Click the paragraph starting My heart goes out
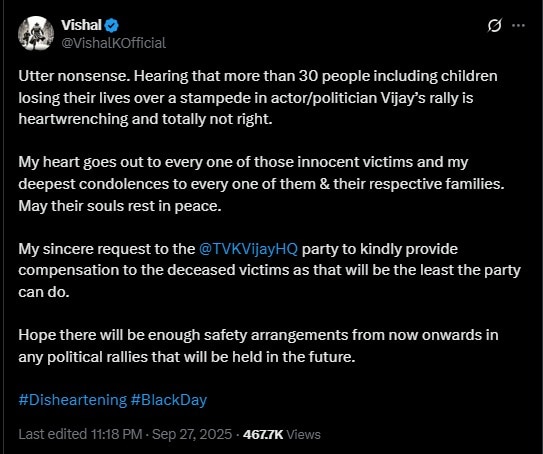543x454 pixels. coord(261,184)
